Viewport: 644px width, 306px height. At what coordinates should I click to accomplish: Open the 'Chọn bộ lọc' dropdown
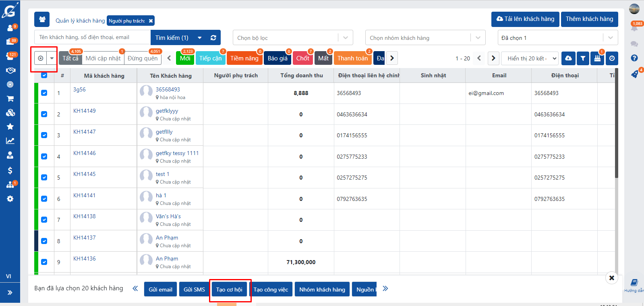coord(292,38)
